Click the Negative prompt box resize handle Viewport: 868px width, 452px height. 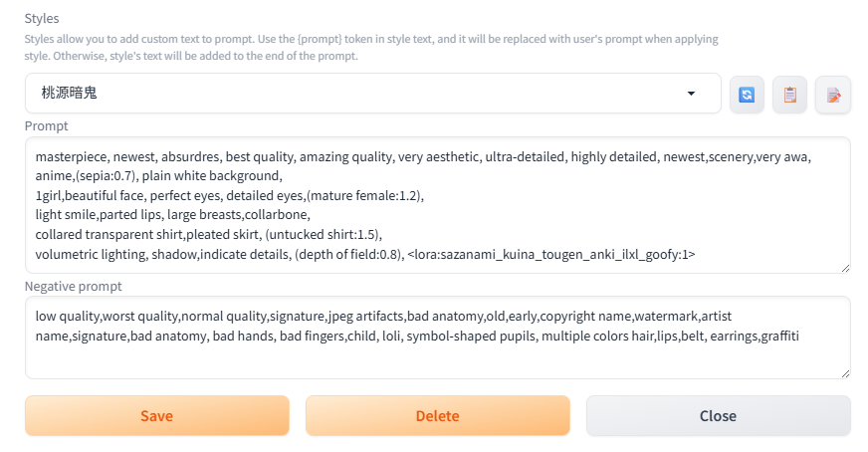pos(845,373)
